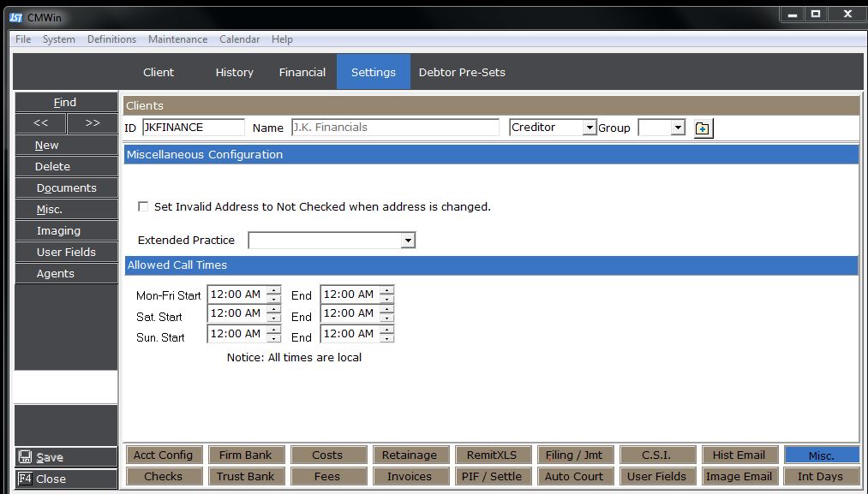The width and height of the screenshot is (868, 494).
Task: Open the Acct Config settings page
Action: click(x=163, y=455)
